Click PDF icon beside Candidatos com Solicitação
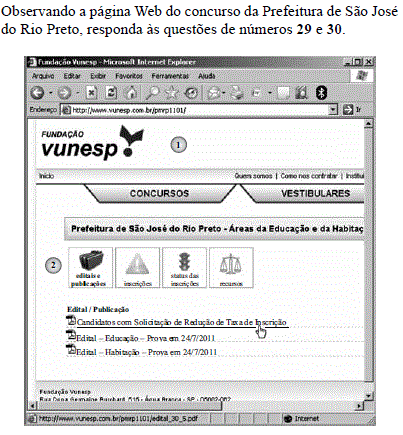403x435 pixels. pos(71,320)
